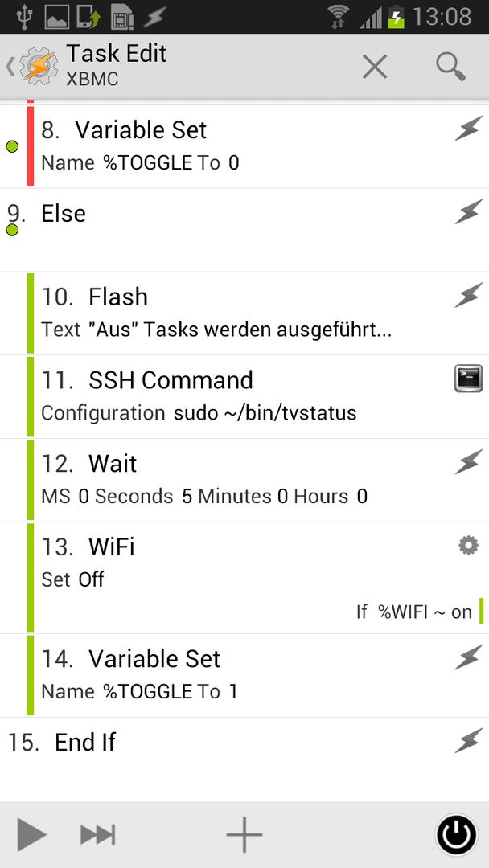Open search with the magnifier icon
Viewport: 489px width, 868px height.
click(x=450, y=67)
